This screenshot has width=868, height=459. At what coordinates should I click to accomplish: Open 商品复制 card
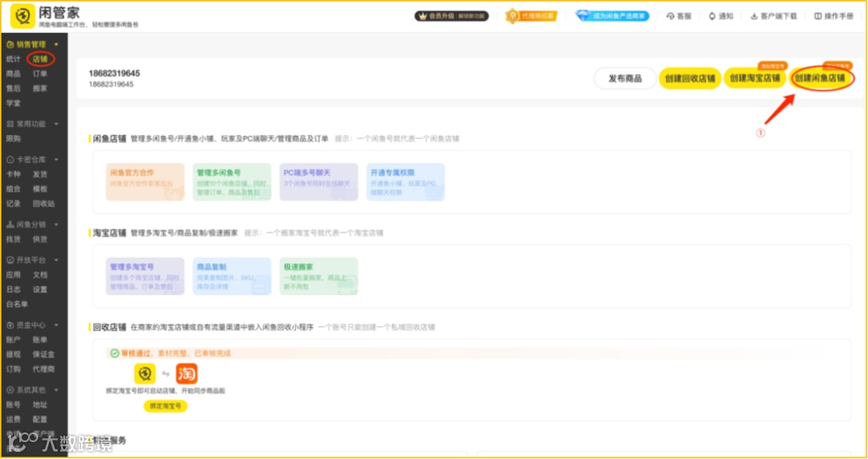click(x=232, y=276)
